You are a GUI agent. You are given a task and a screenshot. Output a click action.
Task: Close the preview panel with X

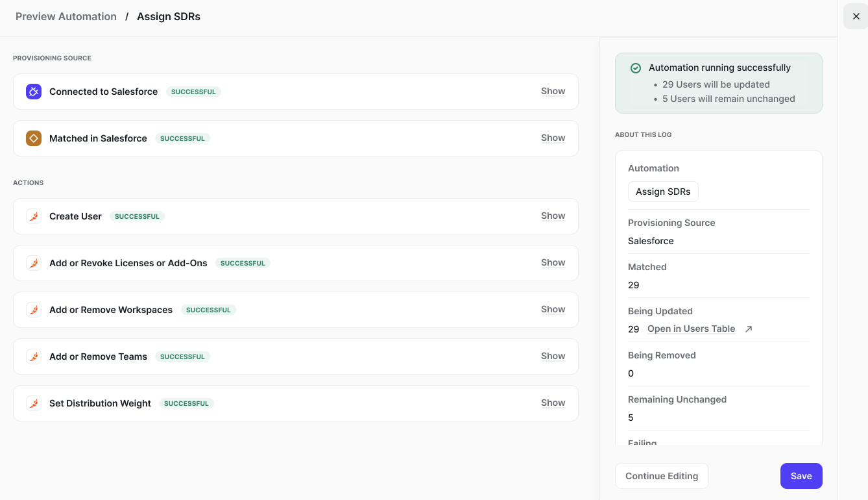[856, 16]
